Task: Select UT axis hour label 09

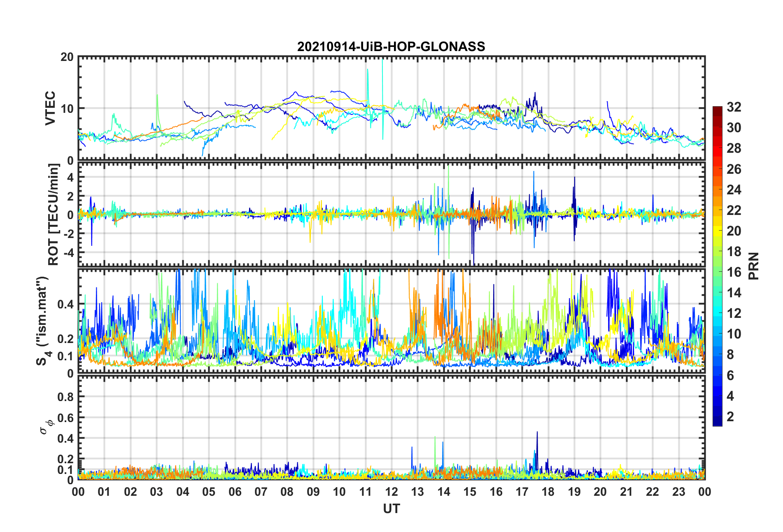Action: [313, 492]
